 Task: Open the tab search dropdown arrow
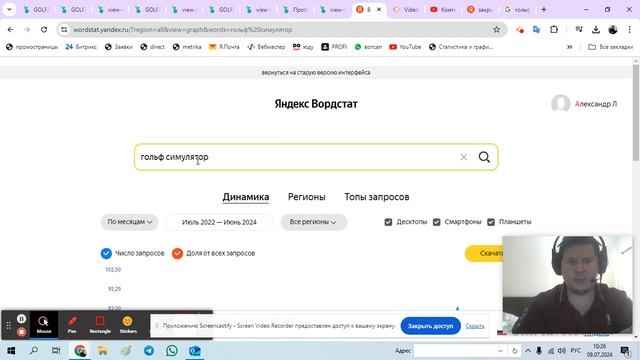(x=9, y=9)
